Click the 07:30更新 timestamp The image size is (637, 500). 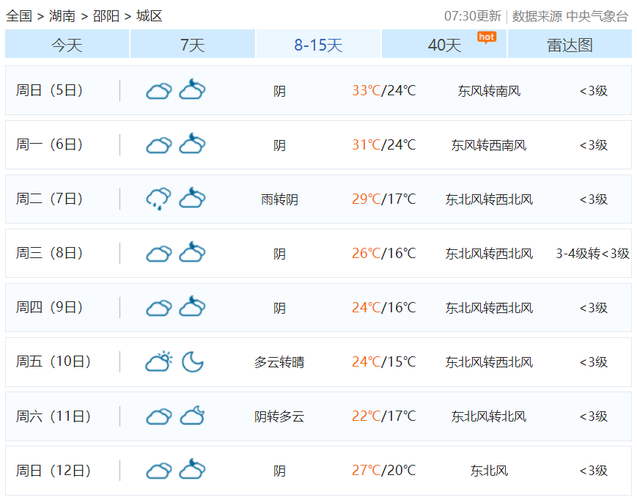click(472, 16)
